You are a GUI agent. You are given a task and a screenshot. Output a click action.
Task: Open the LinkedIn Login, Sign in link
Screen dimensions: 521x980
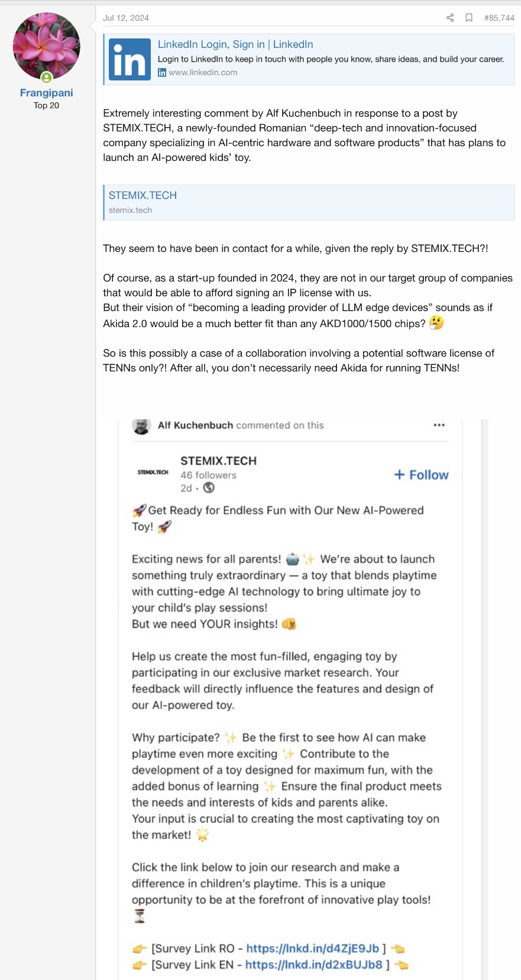tap(235, 44)
